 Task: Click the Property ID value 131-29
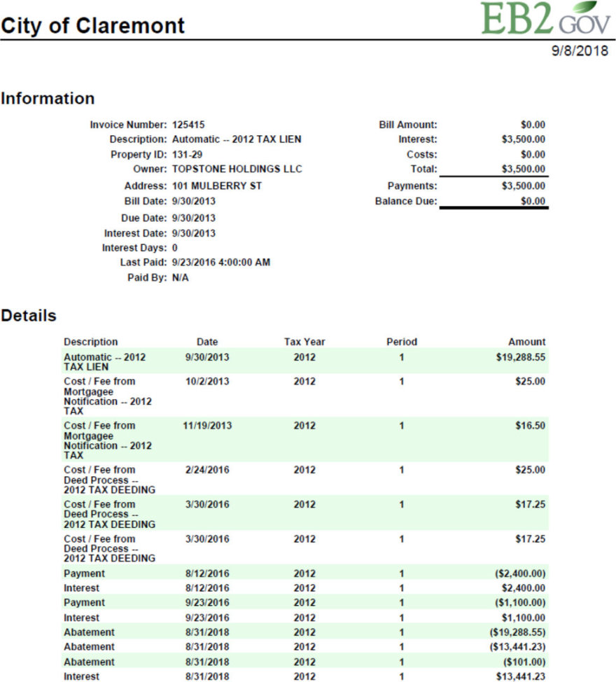[188, 154]
